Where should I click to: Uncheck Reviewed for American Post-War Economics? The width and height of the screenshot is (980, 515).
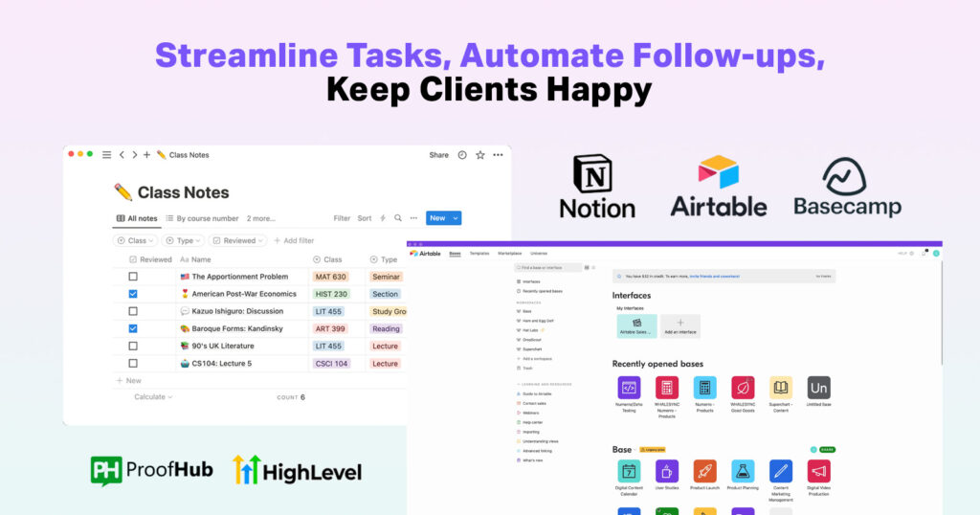point(133,294)
